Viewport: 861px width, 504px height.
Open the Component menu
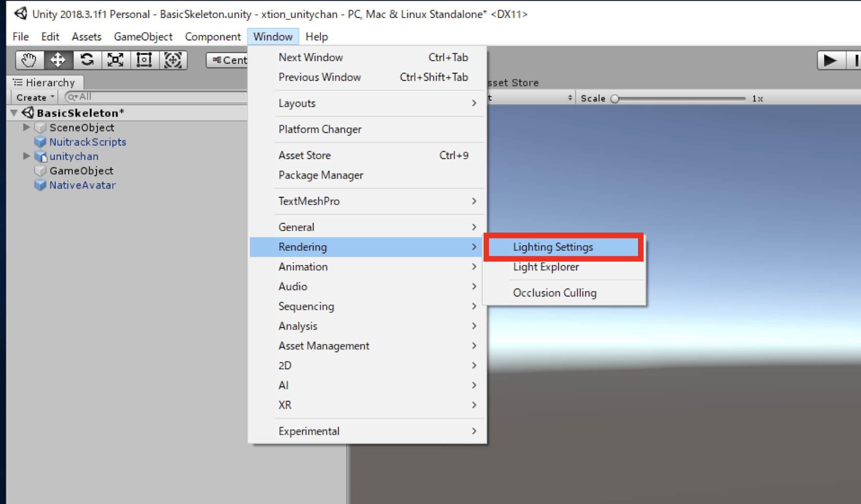pyautogui.click(x=213, y=37)
